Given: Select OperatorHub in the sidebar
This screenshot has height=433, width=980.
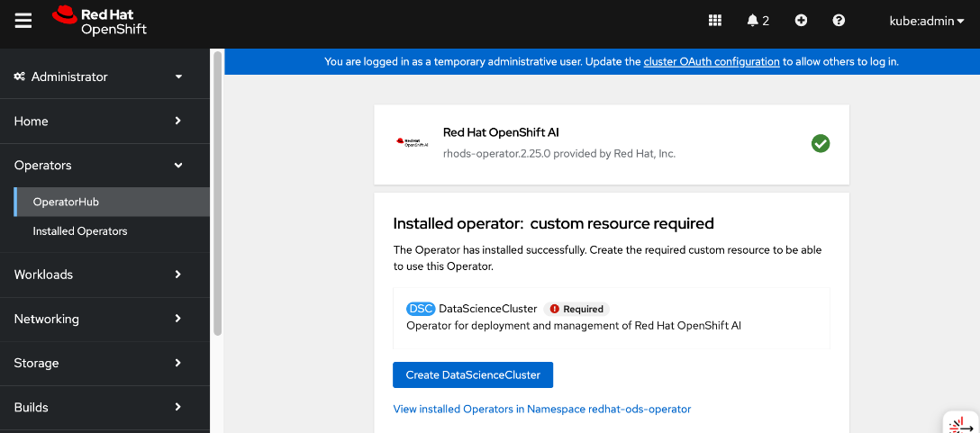Looking at the screenshot, I should point(112,202).
